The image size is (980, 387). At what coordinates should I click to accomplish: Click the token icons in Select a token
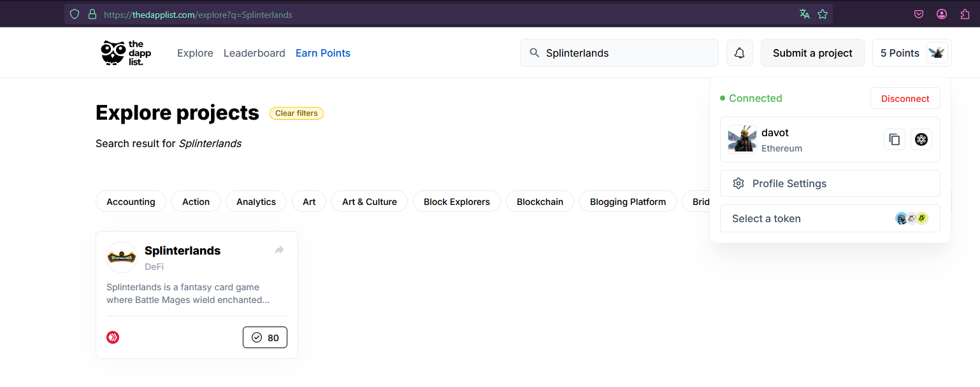[x=912, y=218]
